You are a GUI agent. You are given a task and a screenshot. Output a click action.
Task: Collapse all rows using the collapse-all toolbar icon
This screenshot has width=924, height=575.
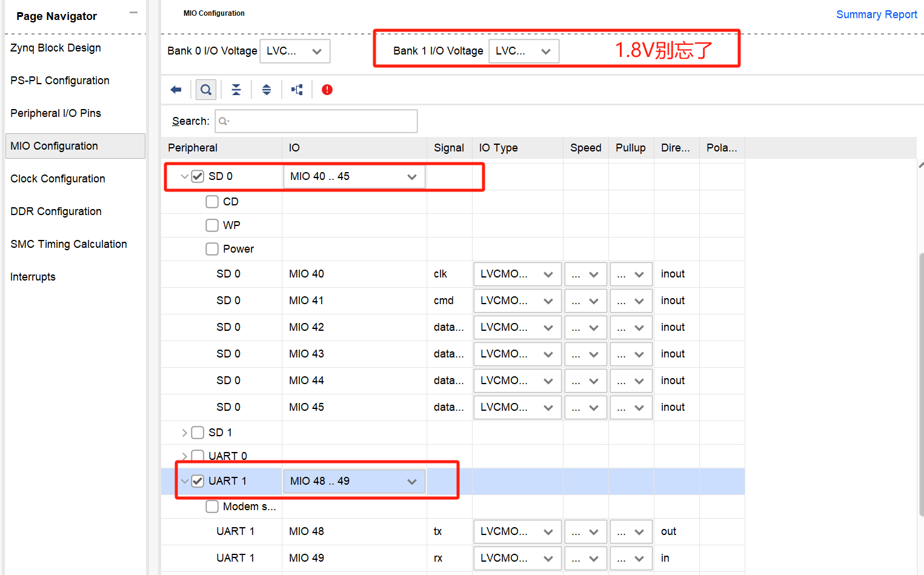236,89
